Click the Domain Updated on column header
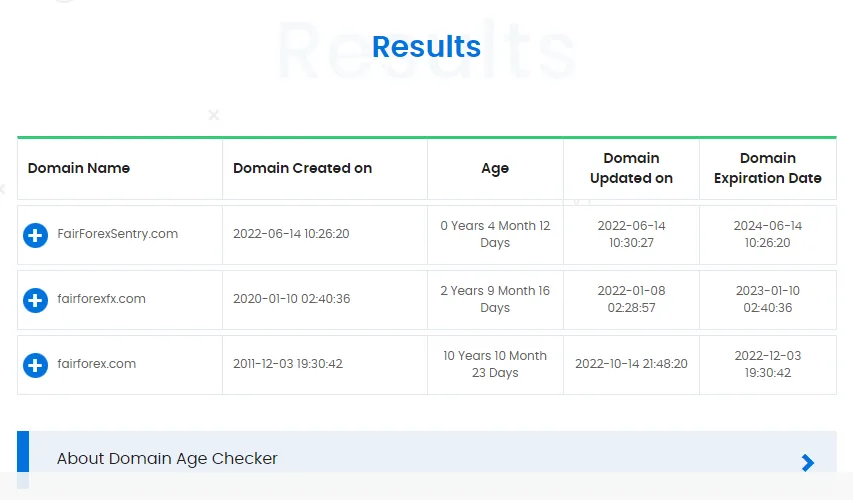This screenshot has height=500, width=853. [632, 168]
